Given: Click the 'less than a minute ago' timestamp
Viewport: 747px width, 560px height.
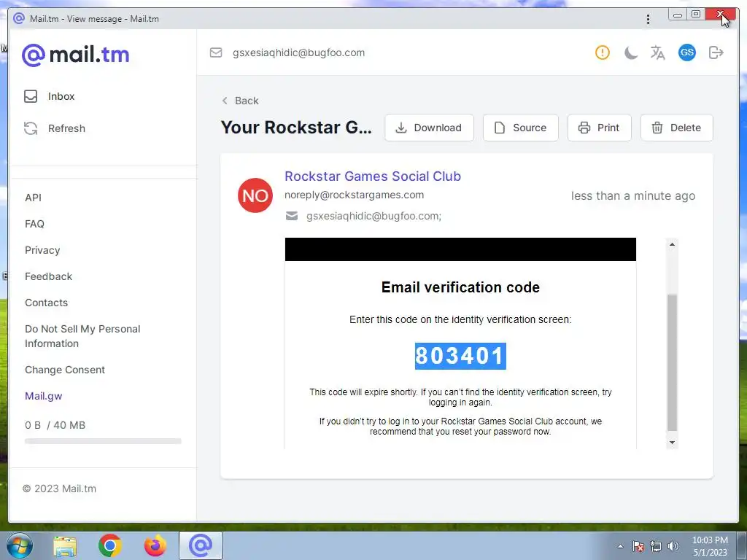Looking at the screenshot, I should coord(633,195).
